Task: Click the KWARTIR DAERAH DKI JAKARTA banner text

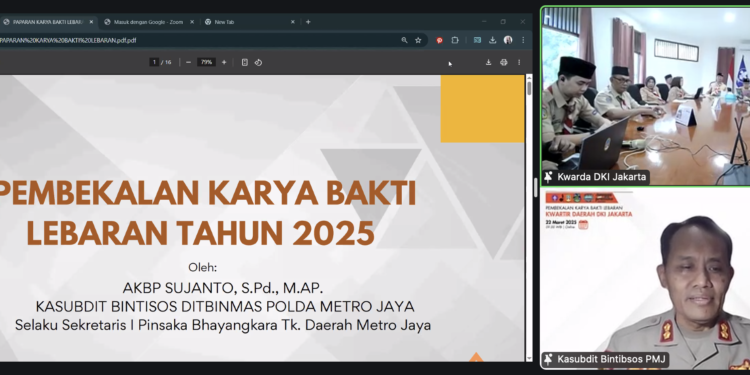Action: pos(589,214)
